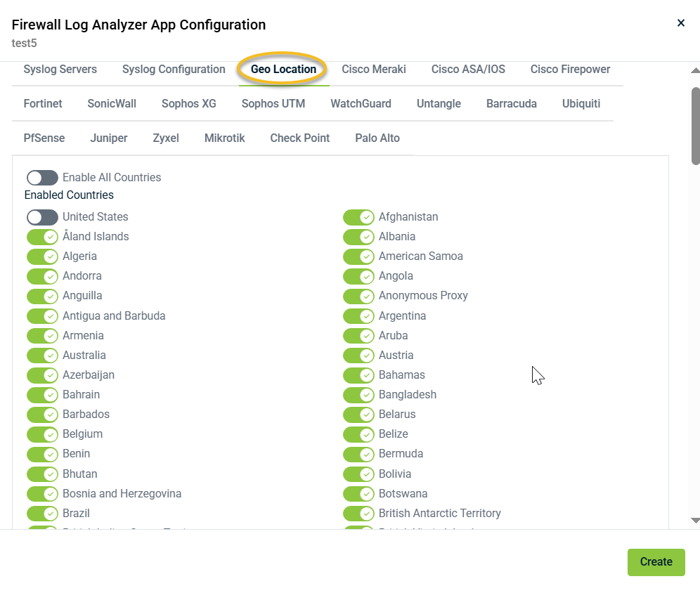Switch off the Australia toggle
Screen dimensions: 700x593
(42, 356)
